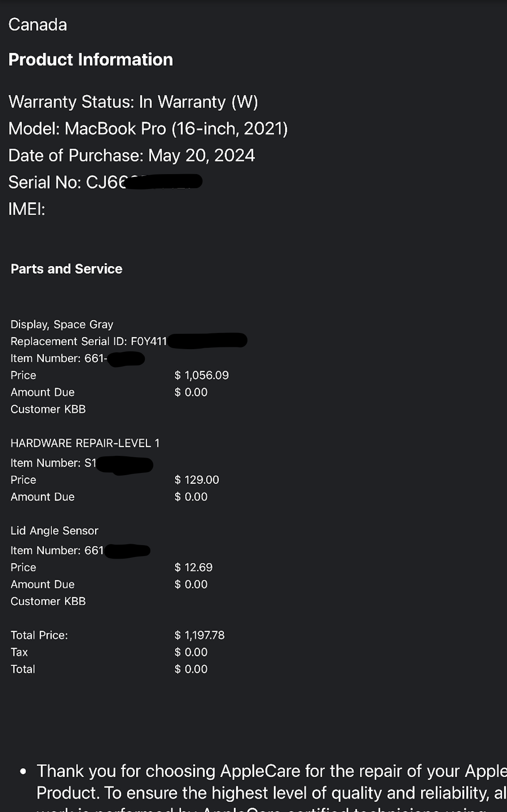
Task: Click Customer KBB under Lid Angle Sensor
Action: pos(48,601)
